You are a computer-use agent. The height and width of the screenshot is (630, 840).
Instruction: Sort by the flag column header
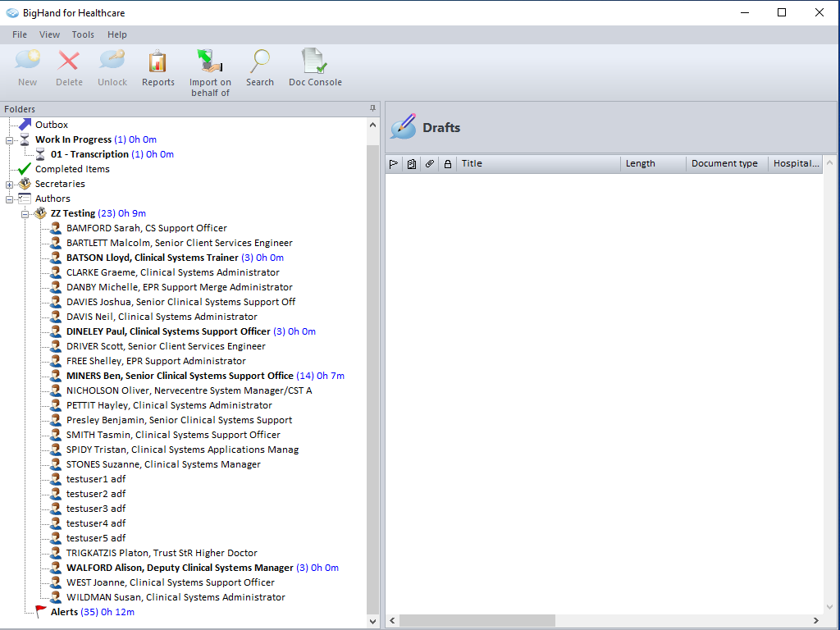394,164
